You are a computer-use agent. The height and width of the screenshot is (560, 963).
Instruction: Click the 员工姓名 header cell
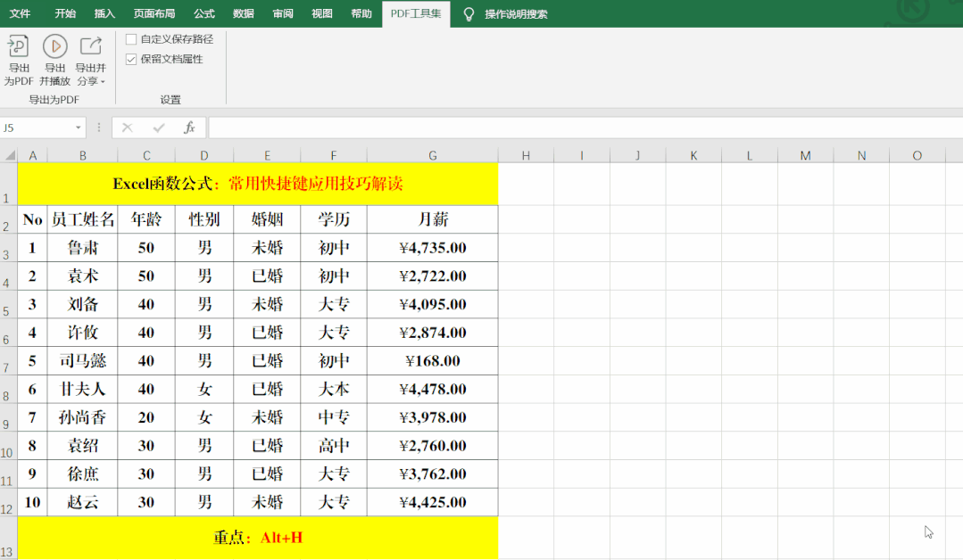point(82,219)
